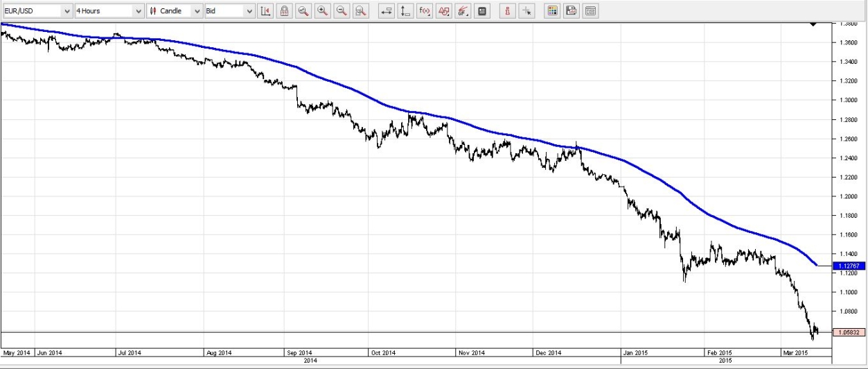Click the 1.05832 current price label
This screenshot has height=369, width=868.
point(849,333)
